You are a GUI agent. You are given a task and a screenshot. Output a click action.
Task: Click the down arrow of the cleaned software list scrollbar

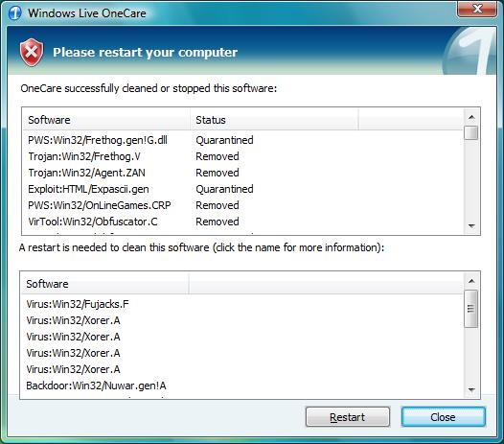pyautogui.click(x=471, y=226)
